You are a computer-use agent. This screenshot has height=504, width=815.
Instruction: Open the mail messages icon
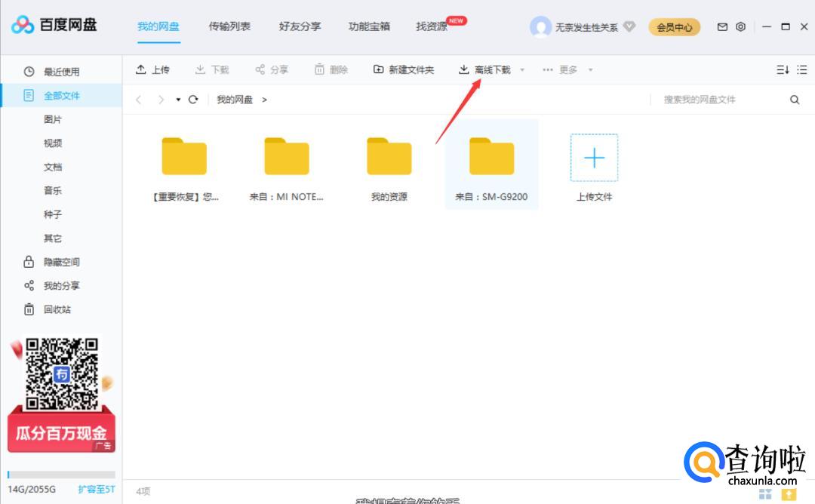(722, 26)
